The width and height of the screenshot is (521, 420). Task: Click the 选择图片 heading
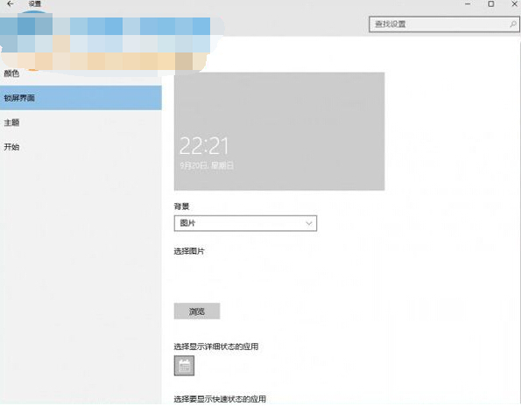pyautogui.click(x=189, y=251)
